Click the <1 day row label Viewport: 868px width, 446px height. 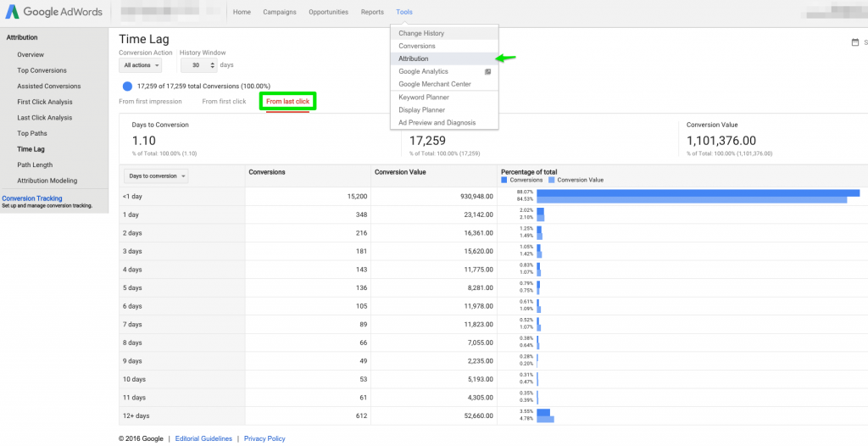point(132,197)
